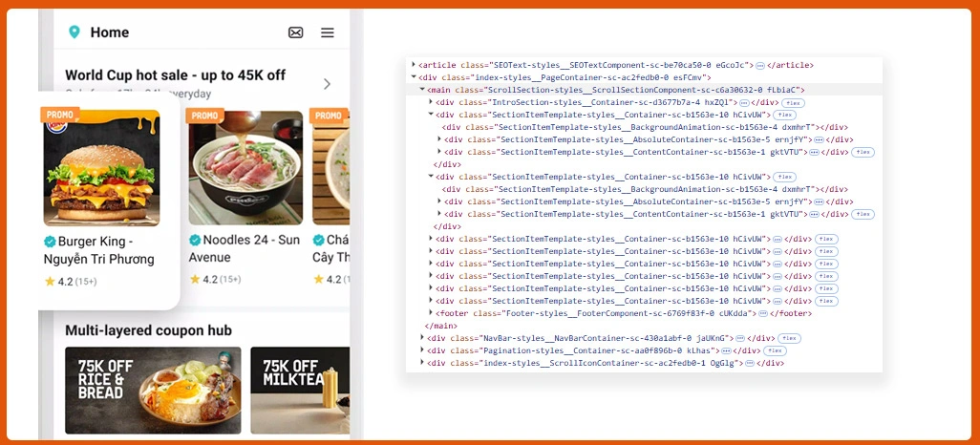Open the 75K OFF Rice & Bread coupon
Screen dimensions: 980x445
pos(153,391)
